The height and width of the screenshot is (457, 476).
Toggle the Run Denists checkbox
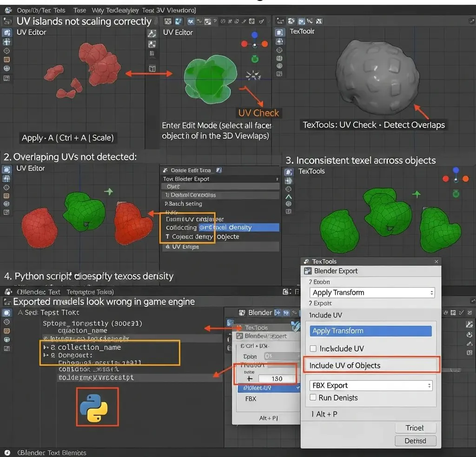click(313, 397)
